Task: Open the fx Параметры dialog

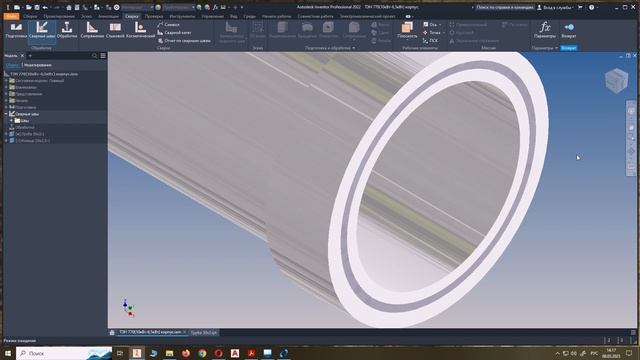Action: [544, 30]
